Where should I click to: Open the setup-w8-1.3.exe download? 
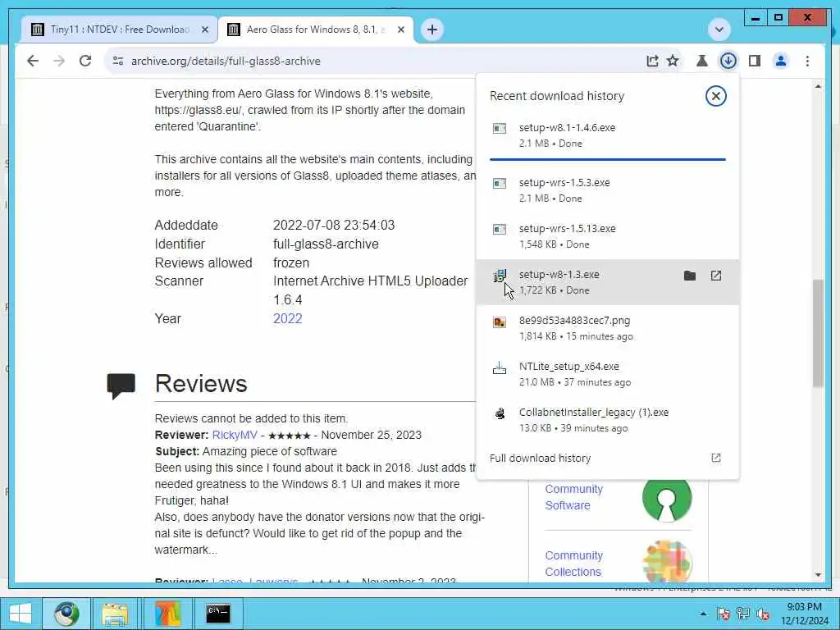pyautogui.click(x=608, y=282)
